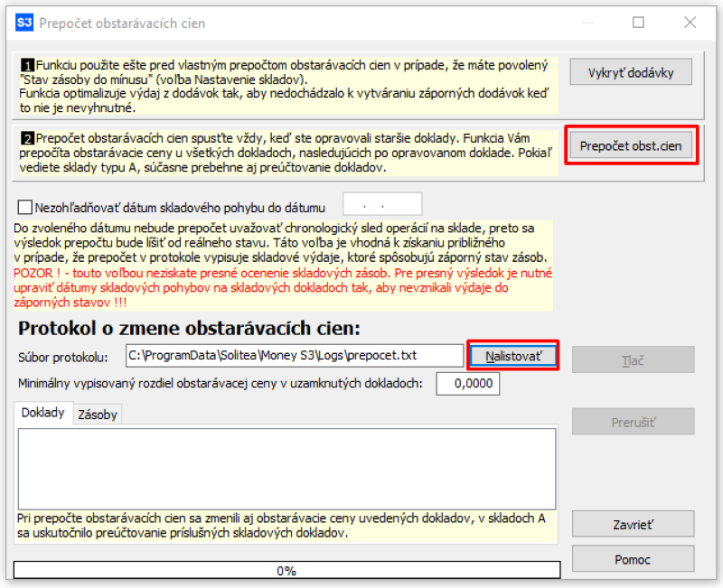The height and width of the screenshot is (588, 723).
Task: Click the Money S3 app icon in title bar
Action: point(25,23)
